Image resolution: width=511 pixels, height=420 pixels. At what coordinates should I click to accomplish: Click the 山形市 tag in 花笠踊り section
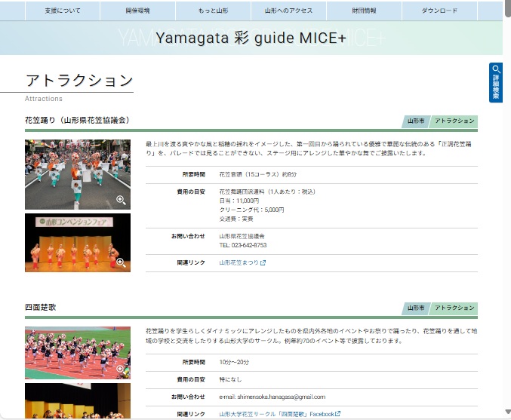point(415,121)
